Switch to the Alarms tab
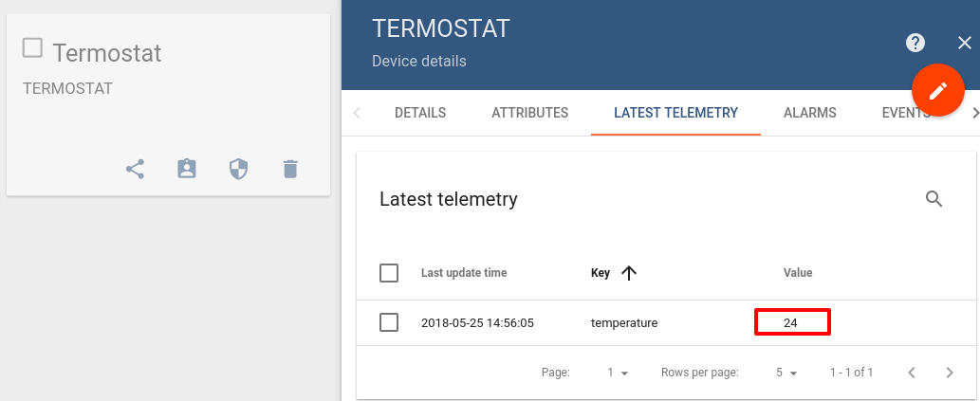The width and height of the screenshot is (980, 401). 810,113
